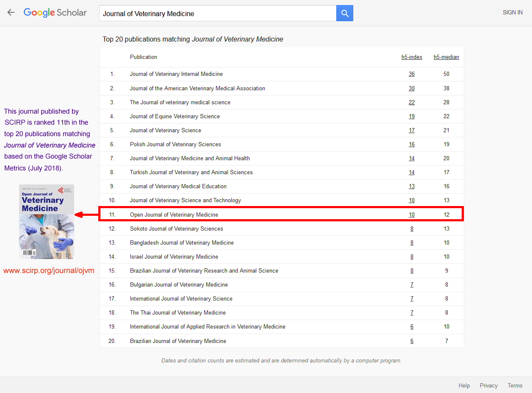Screen dimensions: 532x393
Task: Open the Google Scholar logo home link
Action: click(55, 13)
